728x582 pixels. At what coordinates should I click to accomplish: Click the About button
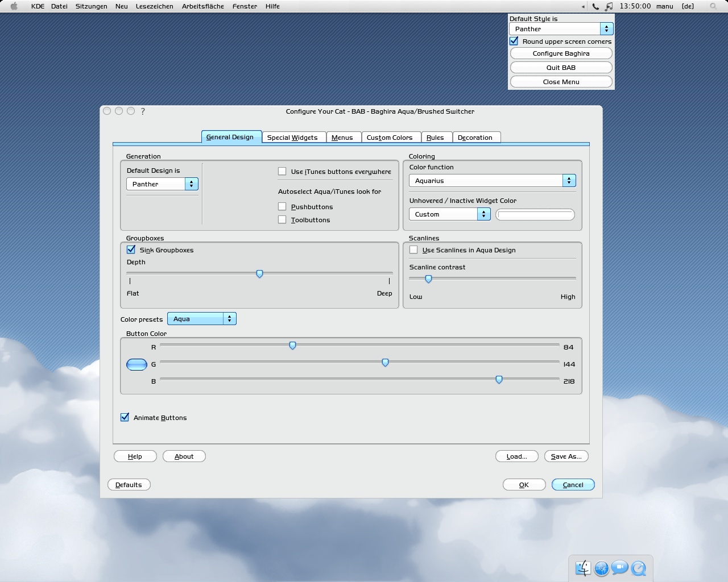[x=184, y=456]
